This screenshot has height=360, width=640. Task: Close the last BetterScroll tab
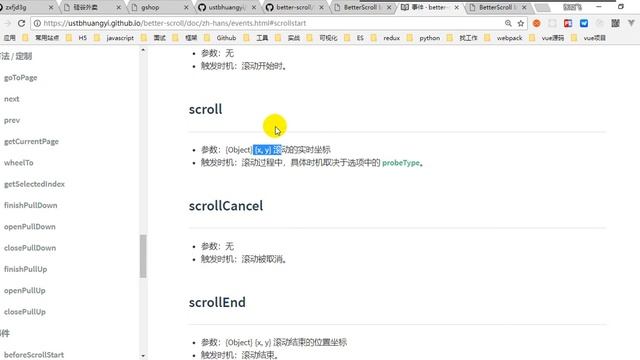524,7
